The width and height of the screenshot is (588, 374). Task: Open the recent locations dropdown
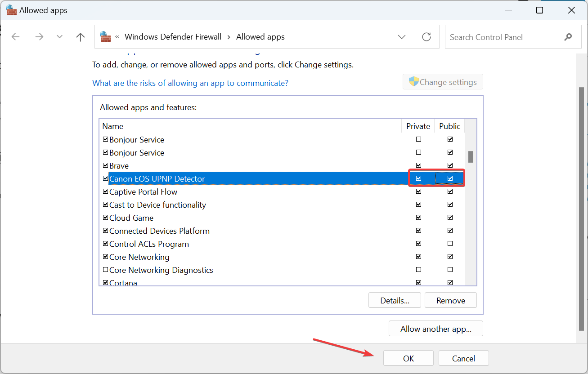pyautogui.click(x=59, y=37)
